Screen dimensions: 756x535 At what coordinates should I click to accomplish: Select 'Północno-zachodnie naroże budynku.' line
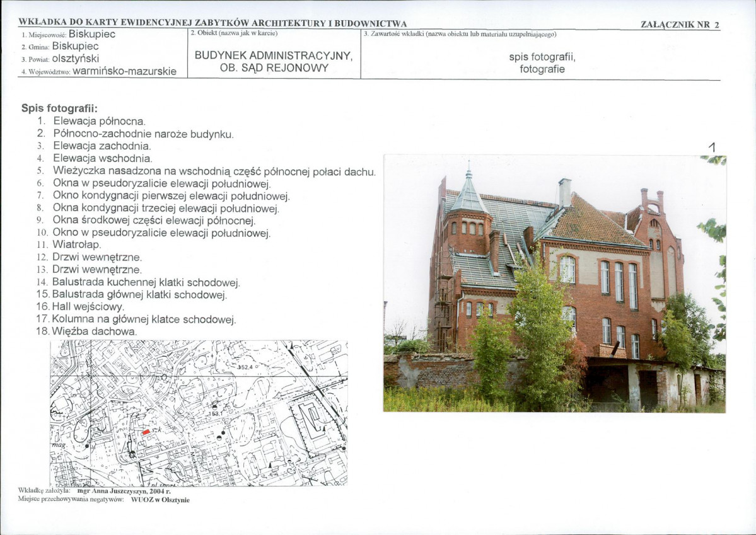(x=143, y=134)
